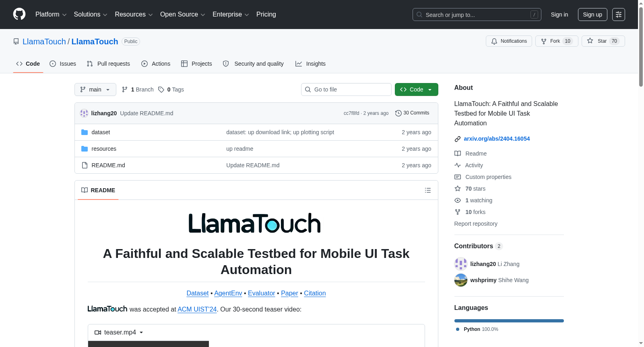The image size is (644, 347).
Task: Open the main branch selector dropdown
Action: (95, 89)
